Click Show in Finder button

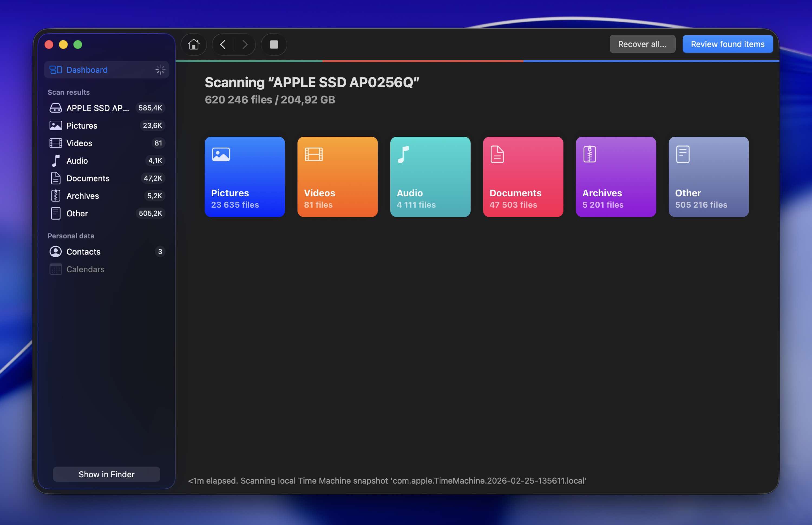pyautogui.click(x=106, y=474)
